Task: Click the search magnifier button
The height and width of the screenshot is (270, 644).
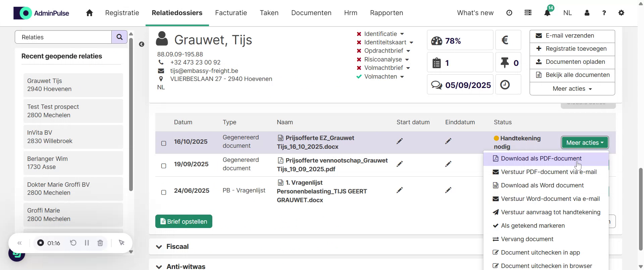Action: point(119,37)
